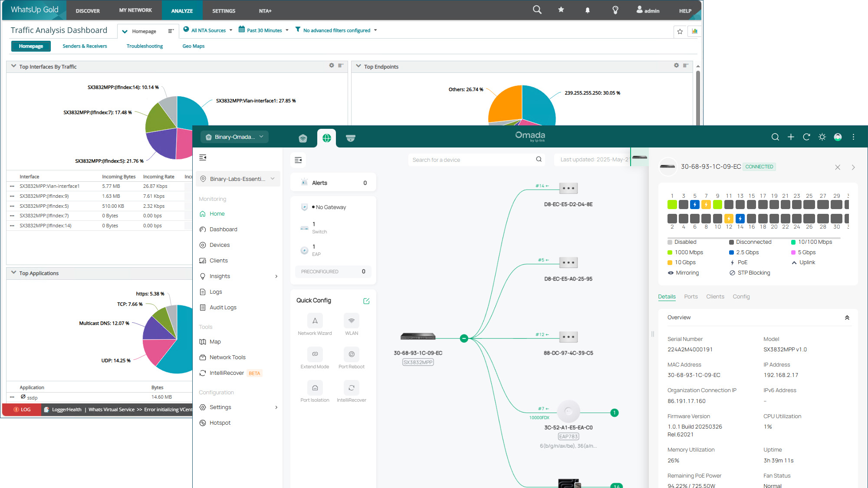This screenshot has height=488, width=868.
Task: Switch to Clients tab in device panel
Action: pyautogui.click(x=715, y=297)
